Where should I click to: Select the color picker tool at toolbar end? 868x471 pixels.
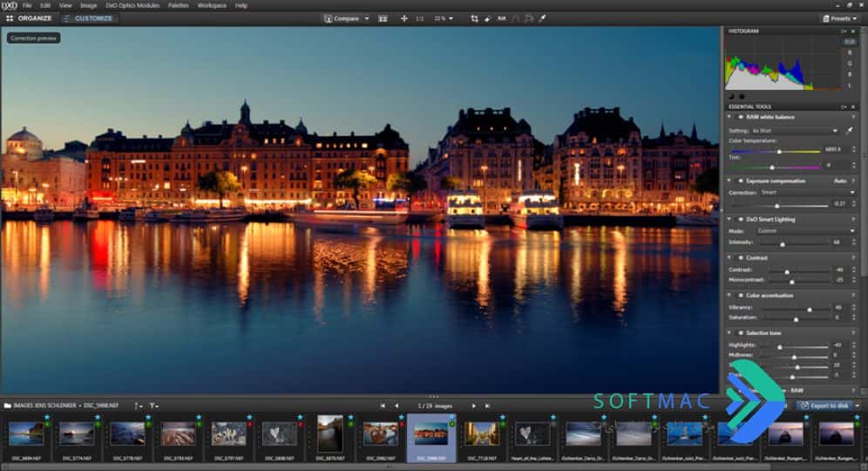(542, 18)
